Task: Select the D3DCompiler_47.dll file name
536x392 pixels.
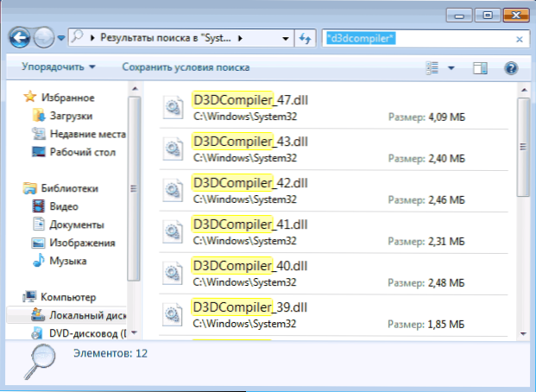Action: [x=250, y=100]
